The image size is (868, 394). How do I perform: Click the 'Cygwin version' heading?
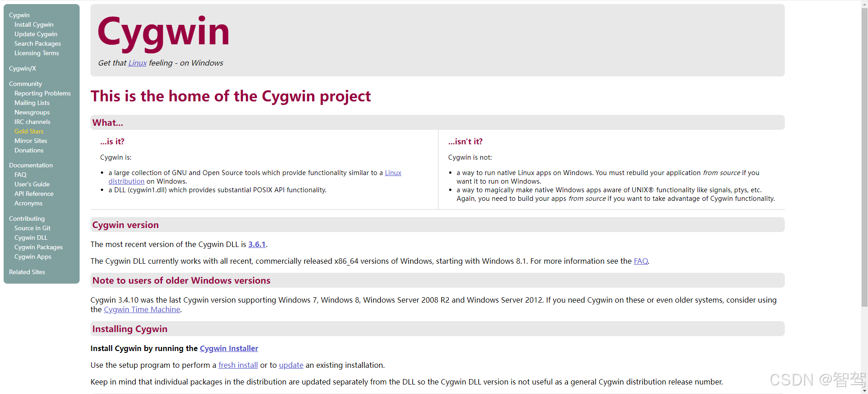pos(125,225)
